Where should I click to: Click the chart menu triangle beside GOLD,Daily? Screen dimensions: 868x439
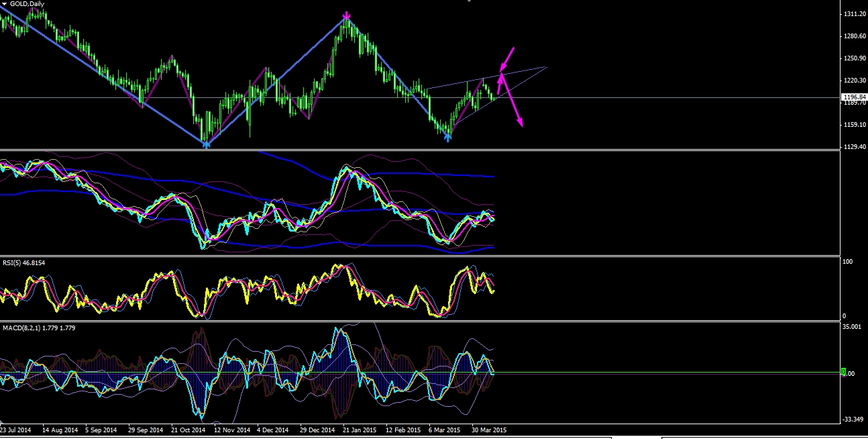click(x=4, y=4)
